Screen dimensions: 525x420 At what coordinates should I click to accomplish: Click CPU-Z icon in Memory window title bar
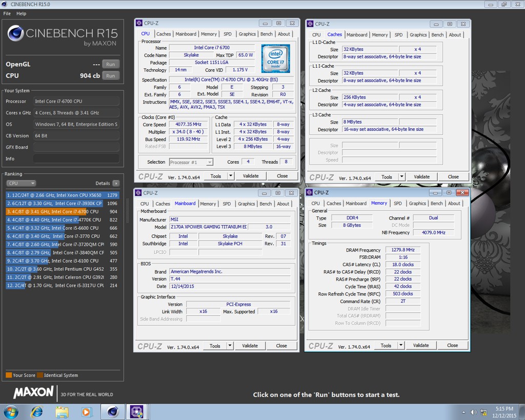(310, 193)
